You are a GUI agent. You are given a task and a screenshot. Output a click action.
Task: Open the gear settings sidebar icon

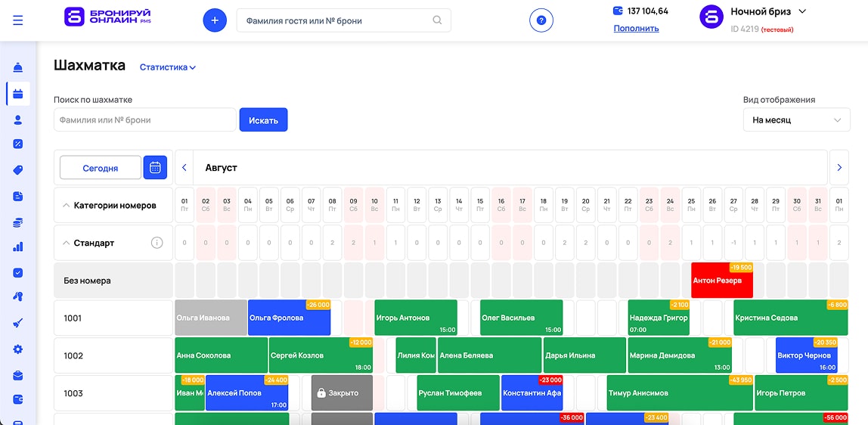17,349
